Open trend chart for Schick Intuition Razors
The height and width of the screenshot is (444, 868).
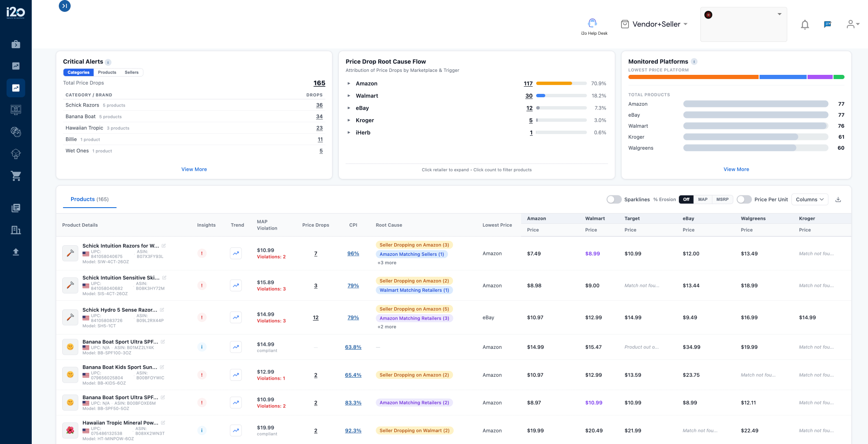tap(236, 254)
